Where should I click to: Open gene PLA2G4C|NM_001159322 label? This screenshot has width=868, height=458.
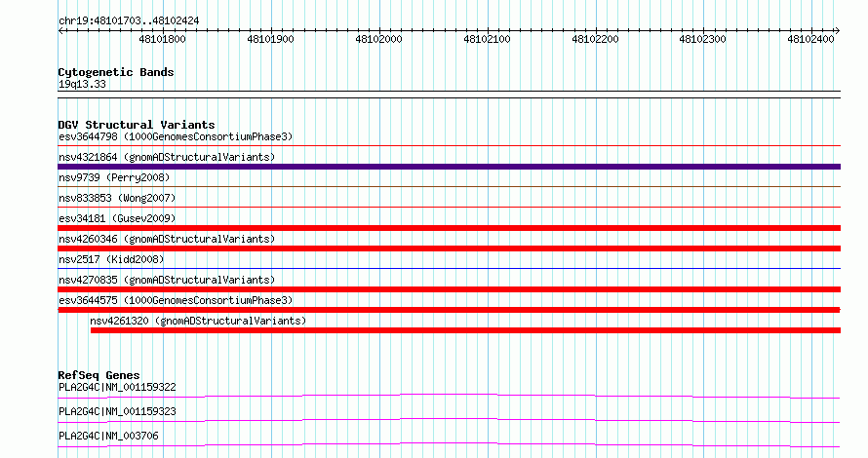[117, 387]
